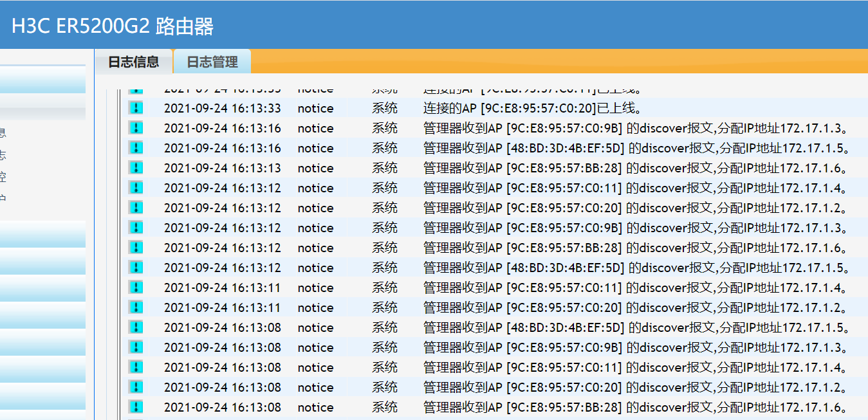
Task: Select 16:13:16 message assigning 172.17.1.5 to 48:BD:3D:4B:EF:5D
Action: pos(637,148)
